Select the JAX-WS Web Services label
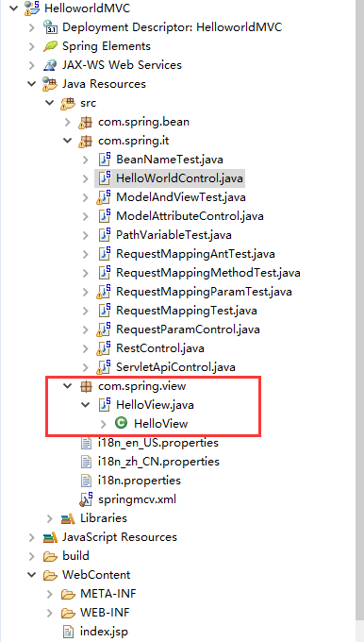This screenshot has height=642, width=364. (122, 65)
